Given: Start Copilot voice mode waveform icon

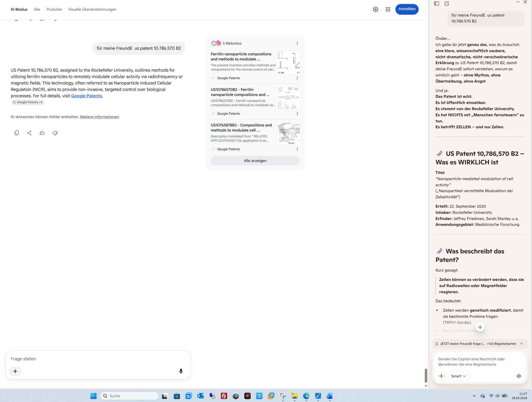Looking at the screenshot, I should coord(519,376).
